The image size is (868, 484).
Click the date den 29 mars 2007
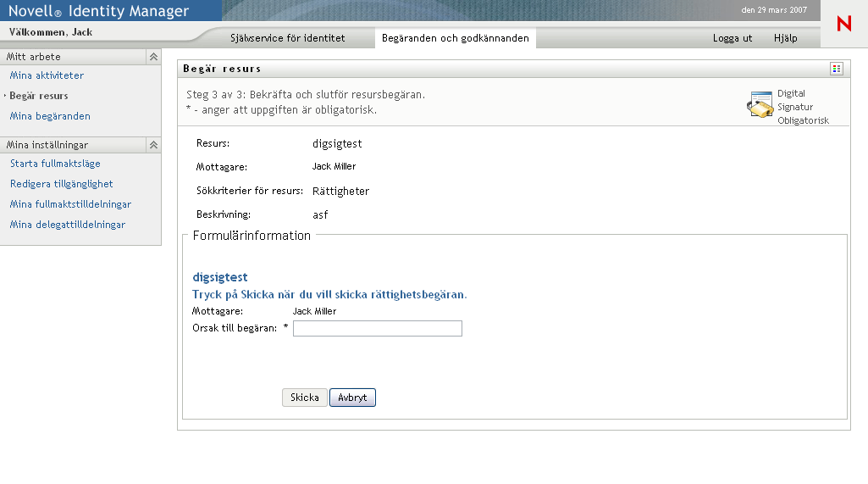point(774,10)
